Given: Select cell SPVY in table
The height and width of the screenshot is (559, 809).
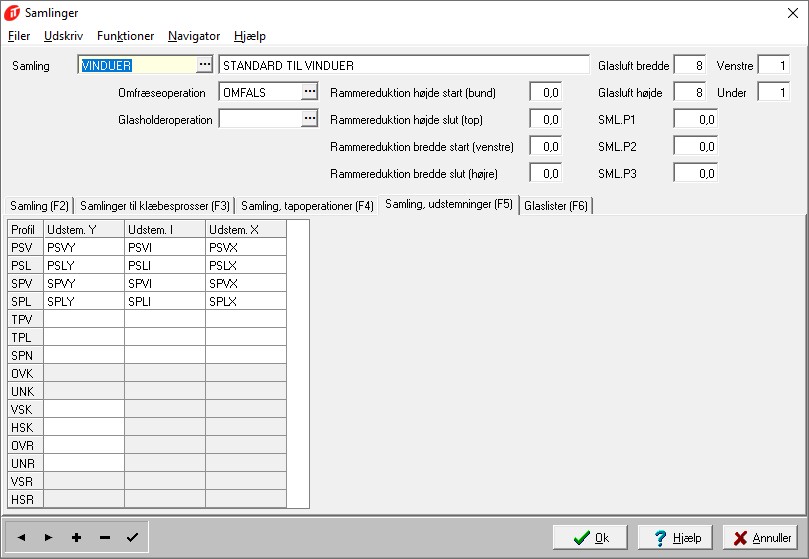Looking at the screenshot, I should pos(84,283).
